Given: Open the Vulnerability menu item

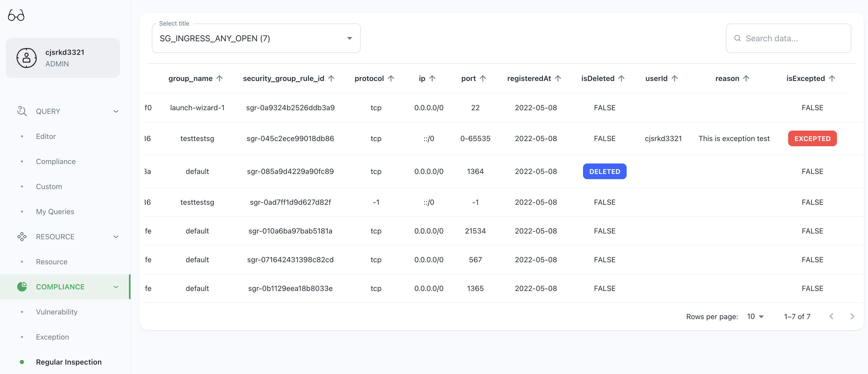Looking at the screenshot, I should pyautogui.click(x=57, y=312).
